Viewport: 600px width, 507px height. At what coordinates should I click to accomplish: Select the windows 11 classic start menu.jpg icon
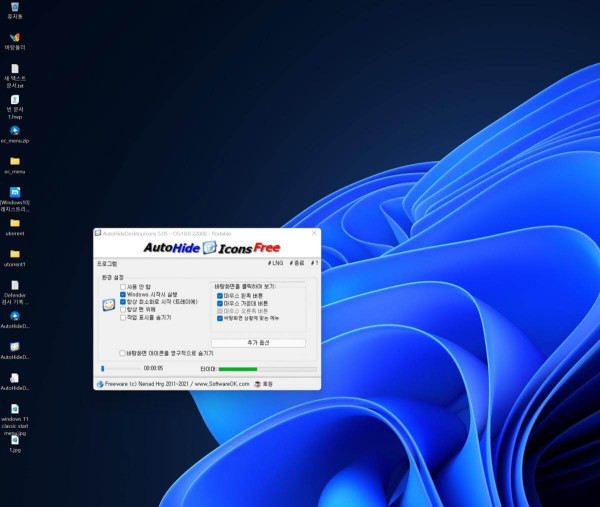(x=15, y=409)
